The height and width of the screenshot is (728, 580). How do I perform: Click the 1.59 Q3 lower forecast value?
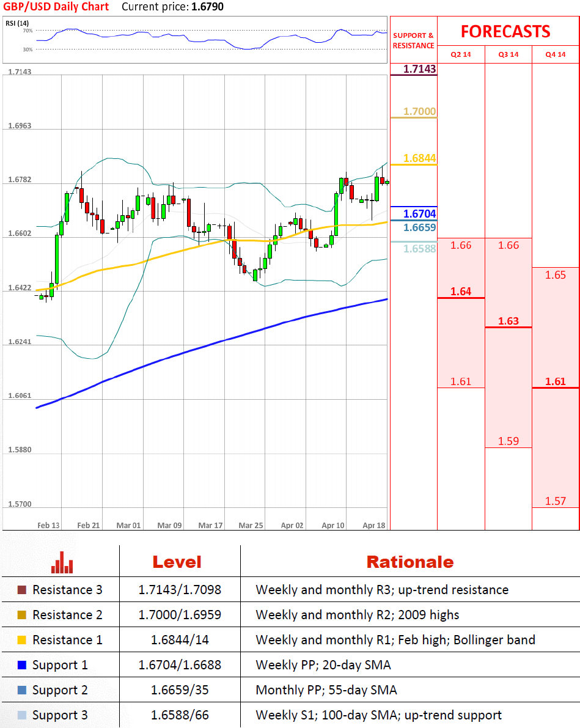tap(508, 441)
